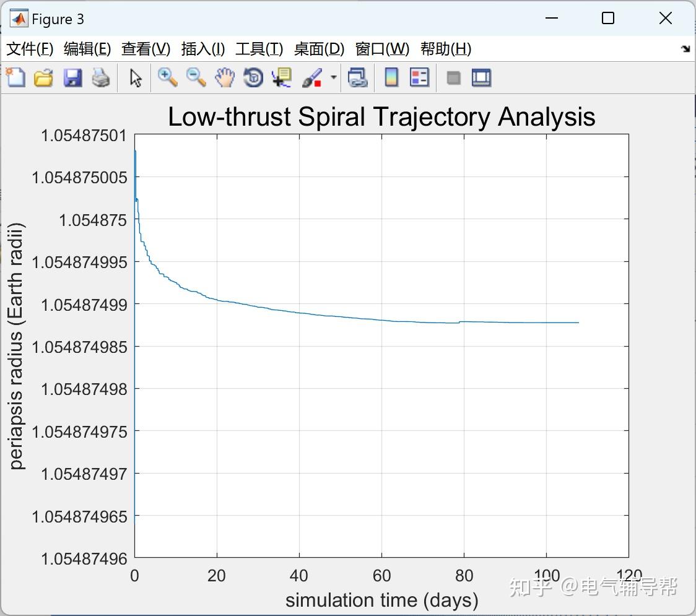Open the 工具(T) menu

click(259, 49)
